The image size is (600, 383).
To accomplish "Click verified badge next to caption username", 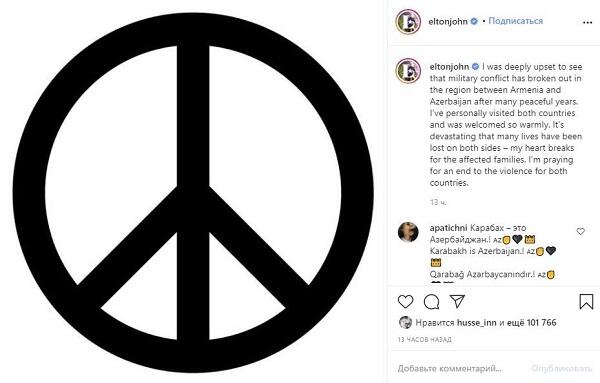I will pyautogui.click(x=475, y=67).
